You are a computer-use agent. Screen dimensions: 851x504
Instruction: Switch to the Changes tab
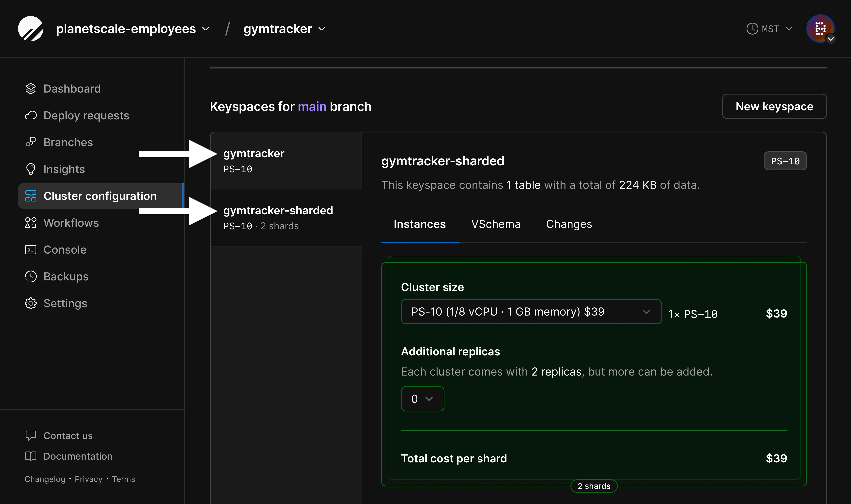pos(569,224)
